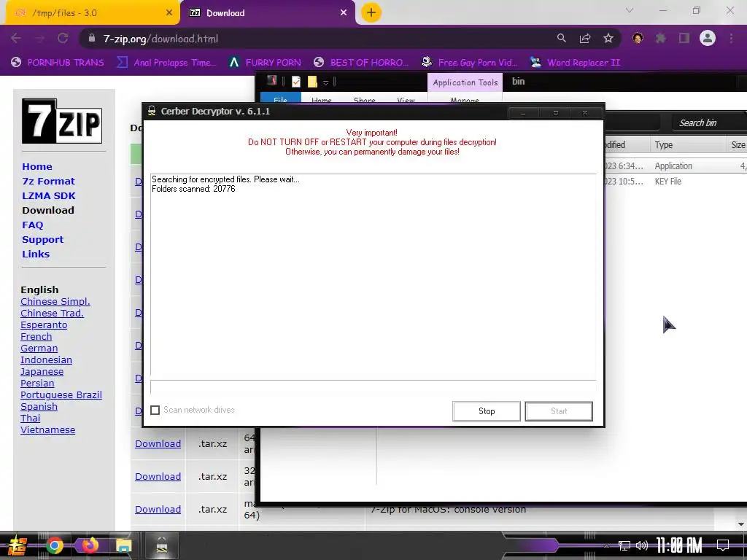Toggle the Scan network drives checkbox

click(155, 410)
